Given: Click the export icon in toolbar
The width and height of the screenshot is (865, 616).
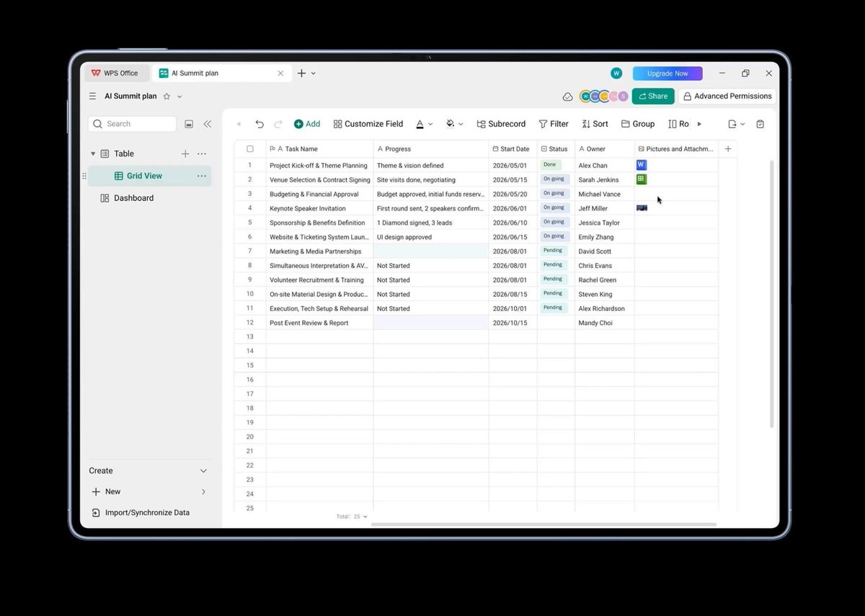Looking at the screenshot, I should 732,124.
